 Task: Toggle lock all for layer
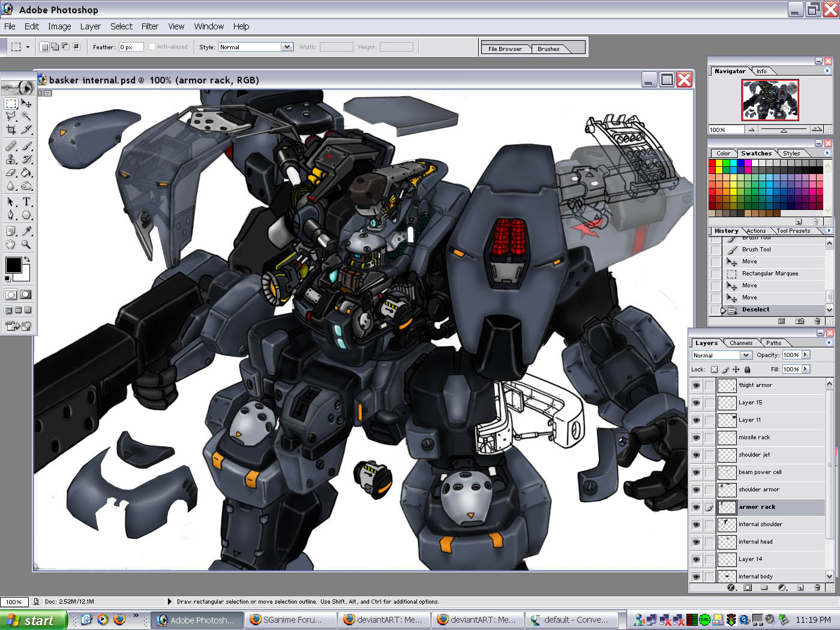click(747, 370)
